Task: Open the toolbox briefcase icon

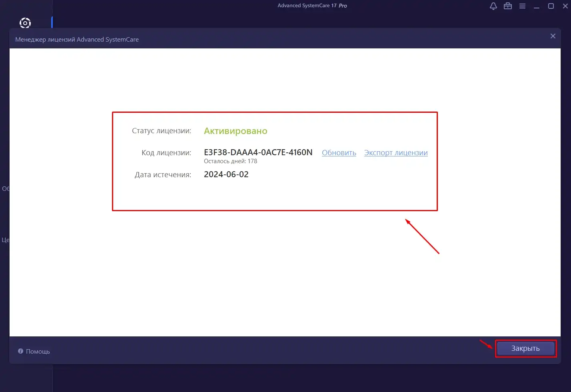Action: click(x=508, y=6)
